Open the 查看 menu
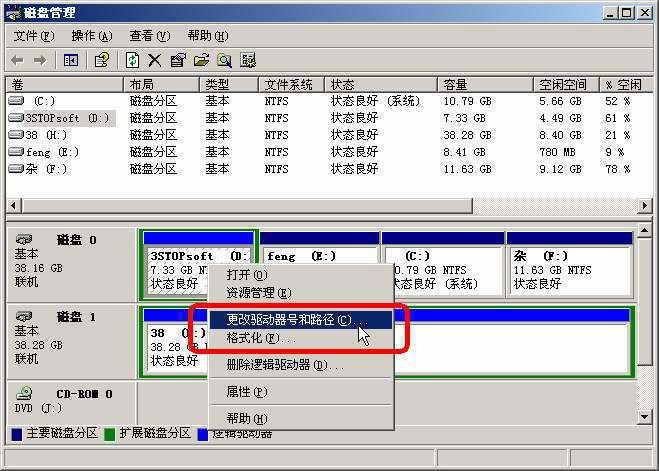 pyautogui.click(x=148, y=35)
